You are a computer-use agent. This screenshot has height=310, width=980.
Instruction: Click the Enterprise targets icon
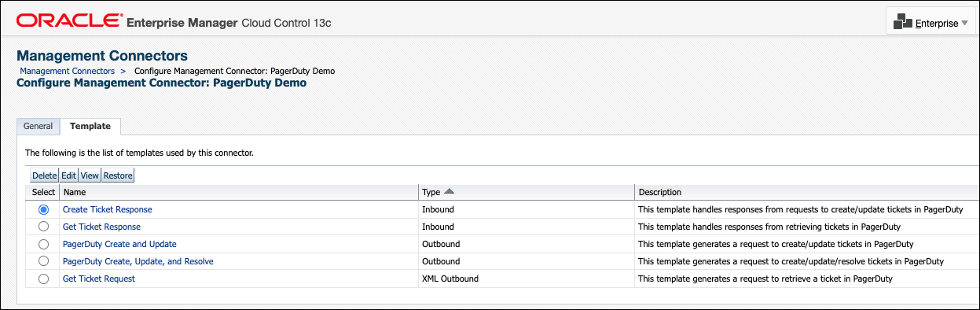pyautogui.click(x=903, y=23)
